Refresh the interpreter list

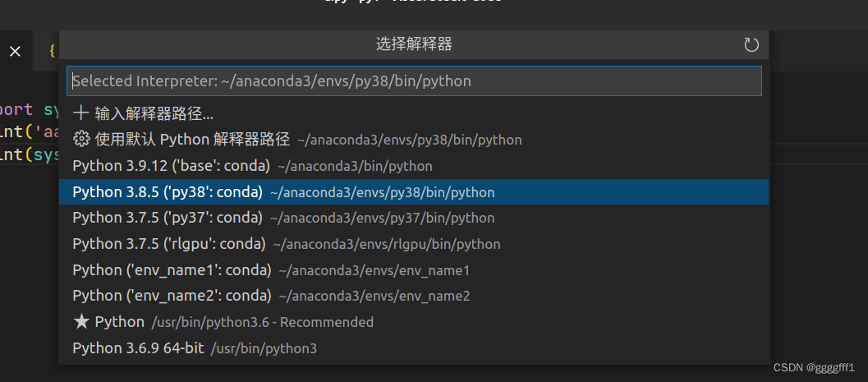coord(751,45)
